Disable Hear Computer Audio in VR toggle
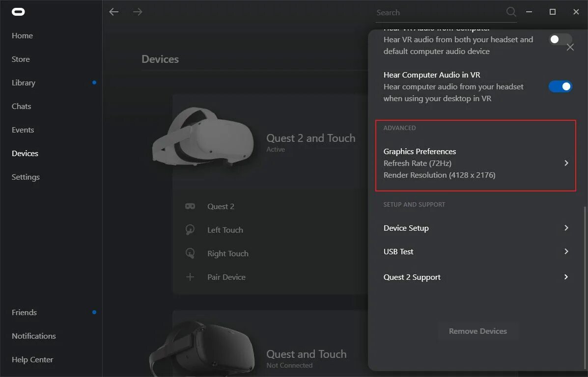This screenshot has width=588, height=377. tap(560, 86)
